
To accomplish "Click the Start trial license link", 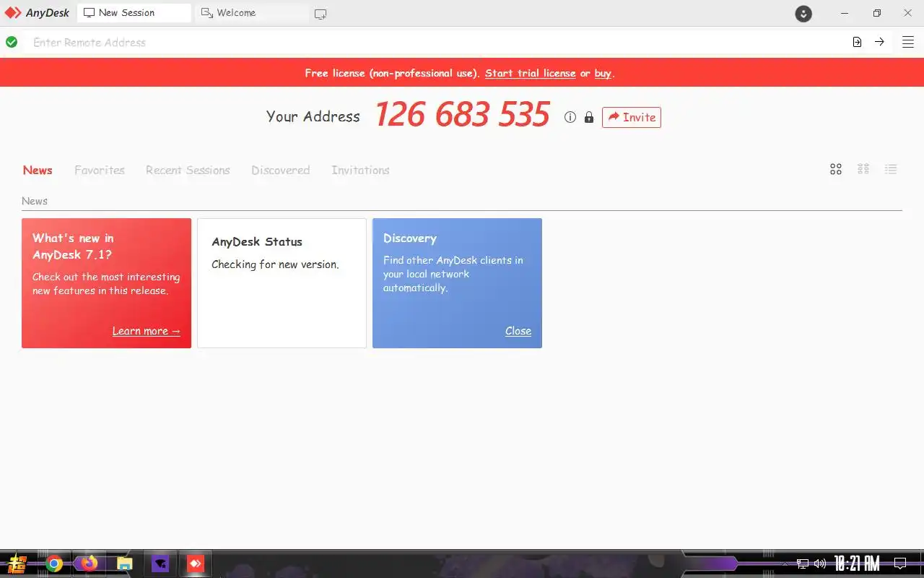I will 530,73.
